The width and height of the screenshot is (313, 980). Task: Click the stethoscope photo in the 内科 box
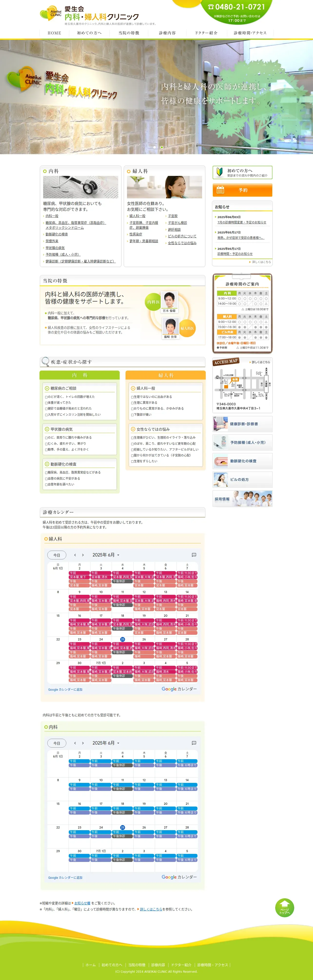(81, 187)
